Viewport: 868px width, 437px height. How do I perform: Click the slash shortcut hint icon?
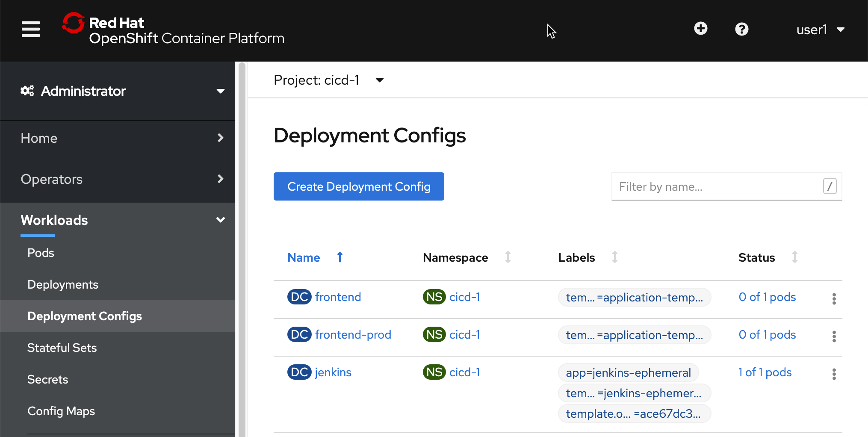click(830, 186)
